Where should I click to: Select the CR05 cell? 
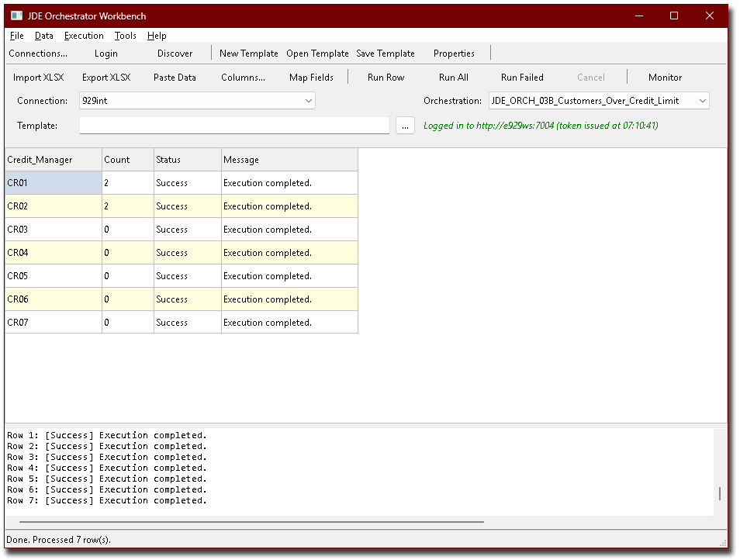(x=54, y=276)
